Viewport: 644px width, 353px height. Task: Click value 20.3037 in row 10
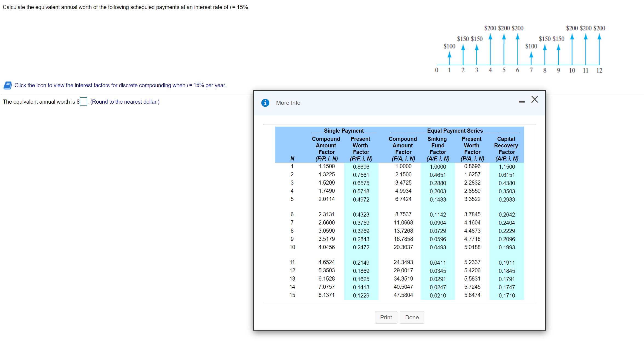403,247
